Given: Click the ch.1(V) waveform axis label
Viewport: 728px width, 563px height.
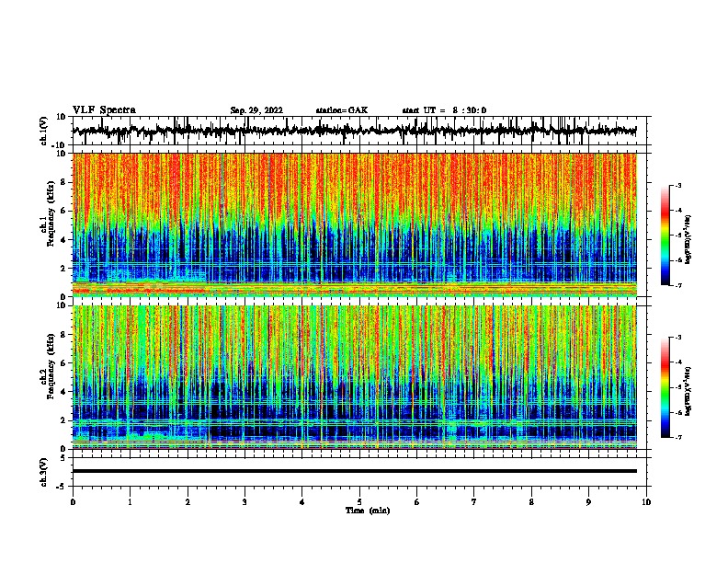Looking at the screenshot, I should tap(44, 131).
